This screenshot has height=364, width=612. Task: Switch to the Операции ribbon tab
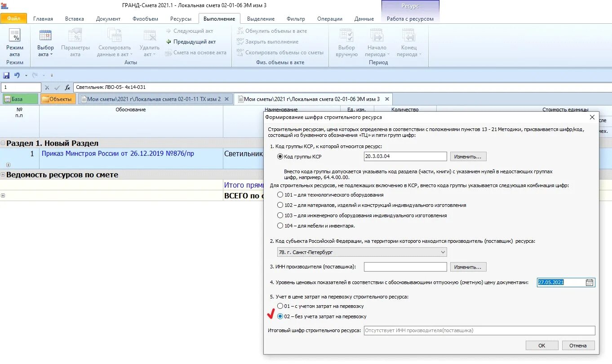[x=330, y=19]
